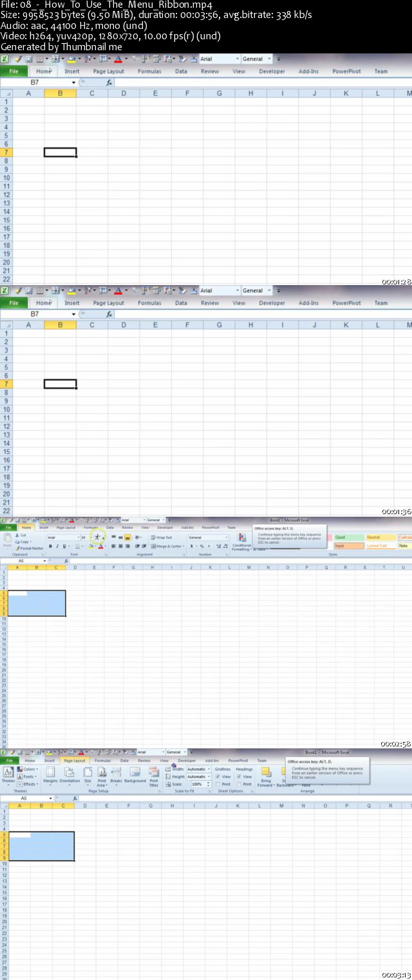
Task: Toggle Bold in the Home ribbon Font group
Action: [x=50, y=546]
